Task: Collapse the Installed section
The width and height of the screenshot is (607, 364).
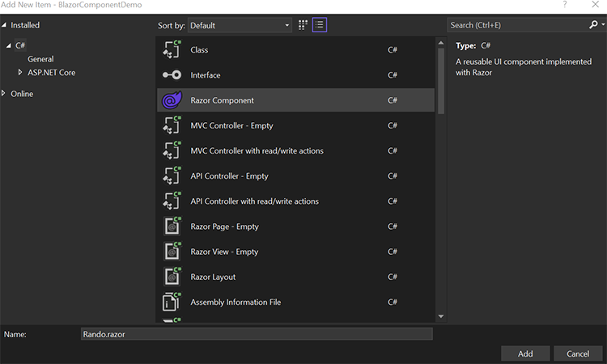Action: click(x=4, y=25)
